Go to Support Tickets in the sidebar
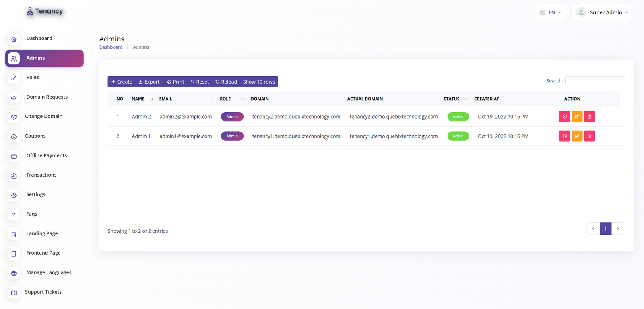 pos(43,292)
